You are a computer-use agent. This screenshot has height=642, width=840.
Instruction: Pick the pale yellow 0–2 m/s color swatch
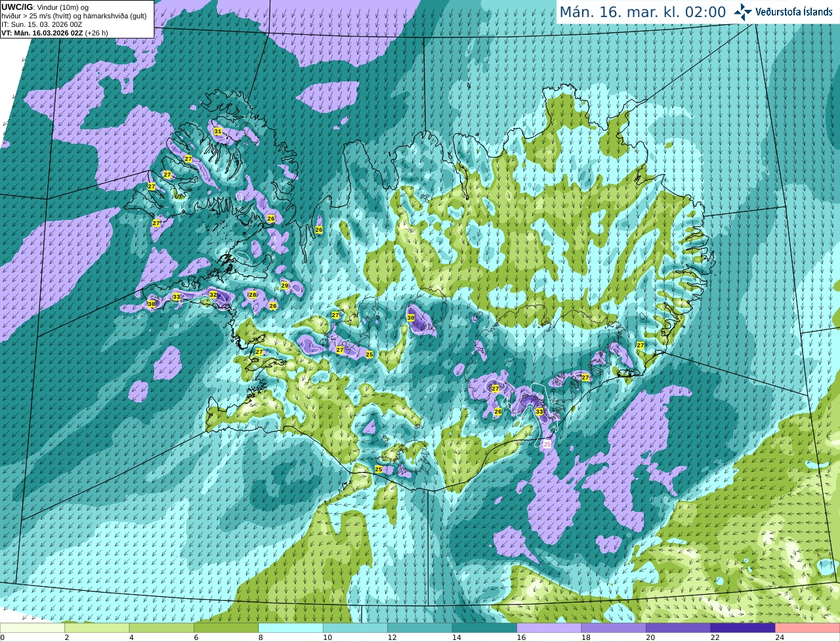(32, 628)
